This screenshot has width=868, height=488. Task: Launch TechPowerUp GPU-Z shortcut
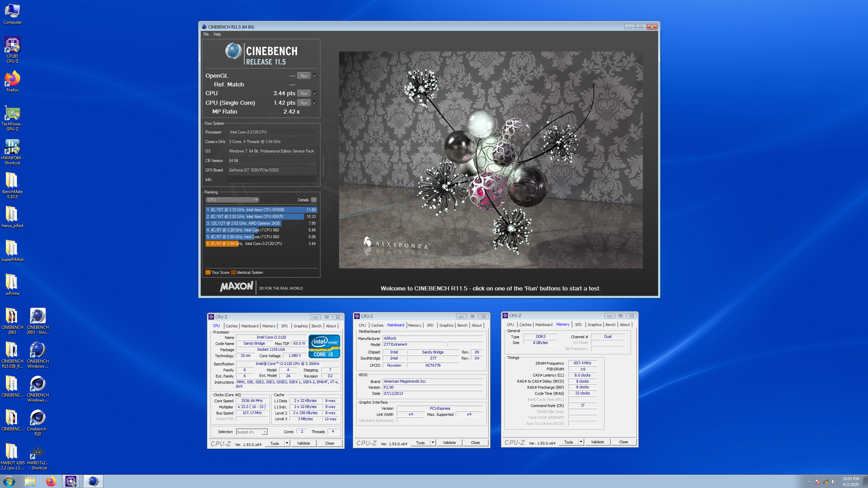pos(13,118)
